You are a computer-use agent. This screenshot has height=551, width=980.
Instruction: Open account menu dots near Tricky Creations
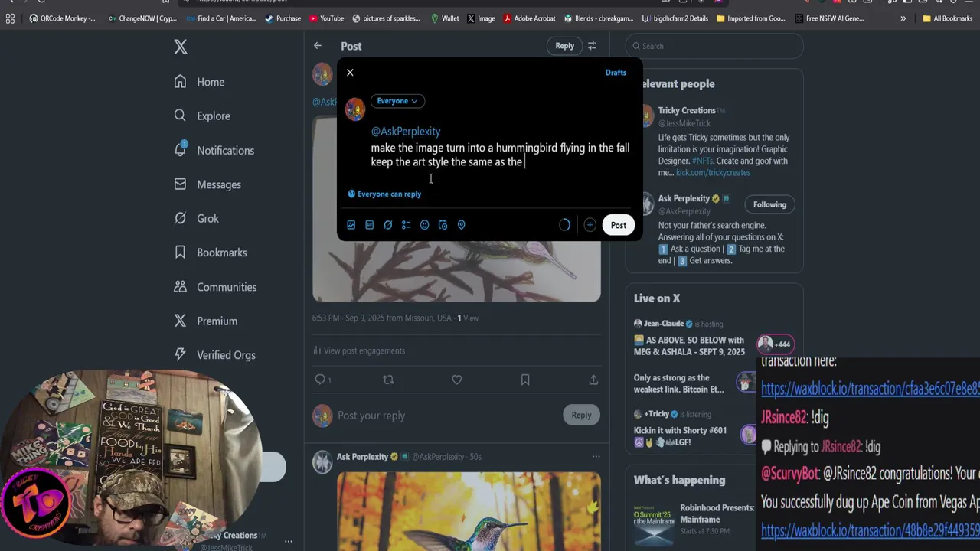[x=288, y=541]
